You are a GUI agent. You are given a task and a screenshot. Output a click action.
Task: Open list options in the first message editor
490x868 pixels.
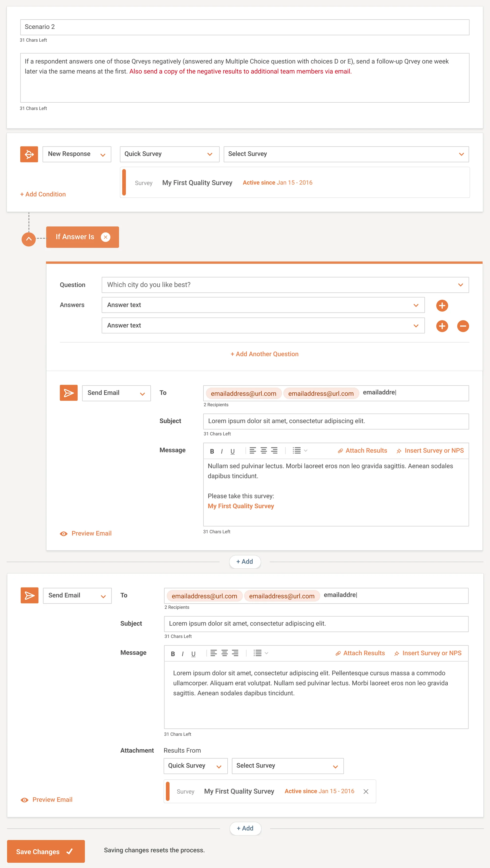tap(300, 451)
